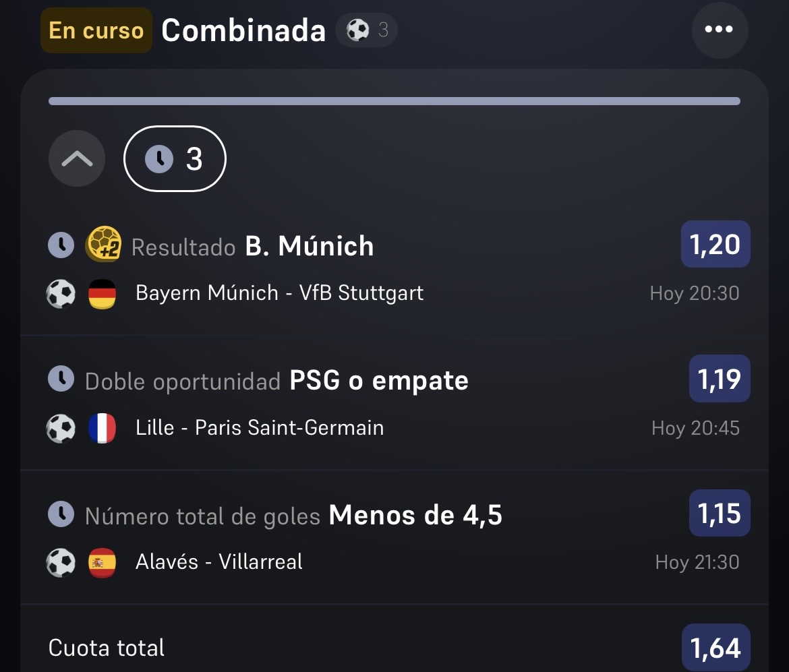This screenshot has height=672, width=789.
Task: Select the 1,15 odds badge
Action: tap(720, 513)
